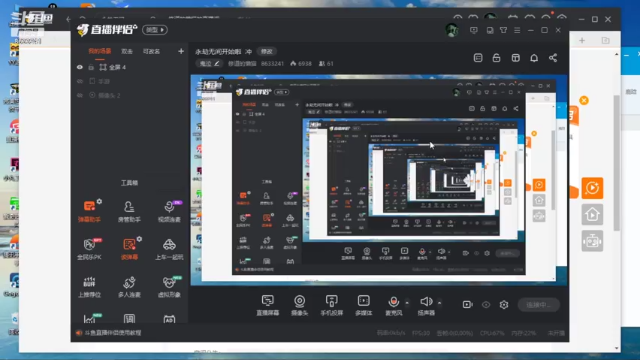Open the 虚拟形象 tool
The width and height of the screenshot is (640, 360).
tap(169, 286)
